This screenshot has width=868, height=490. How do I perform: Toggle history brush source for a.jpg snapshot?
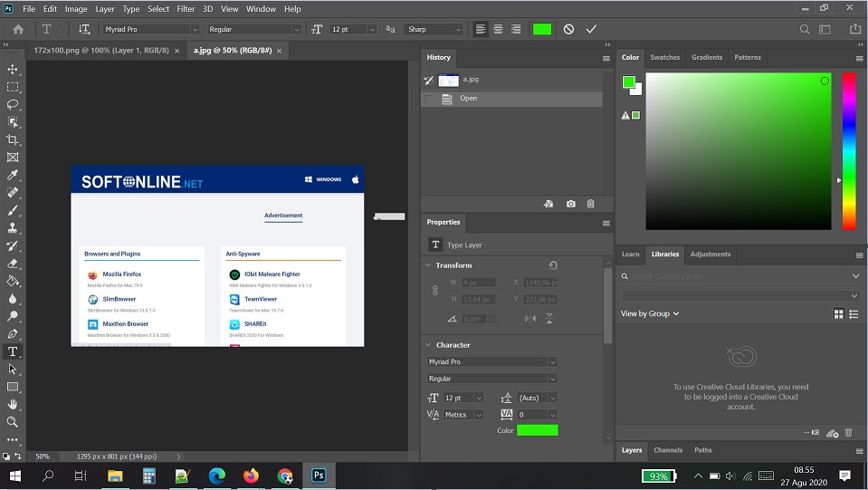point(428,81)
